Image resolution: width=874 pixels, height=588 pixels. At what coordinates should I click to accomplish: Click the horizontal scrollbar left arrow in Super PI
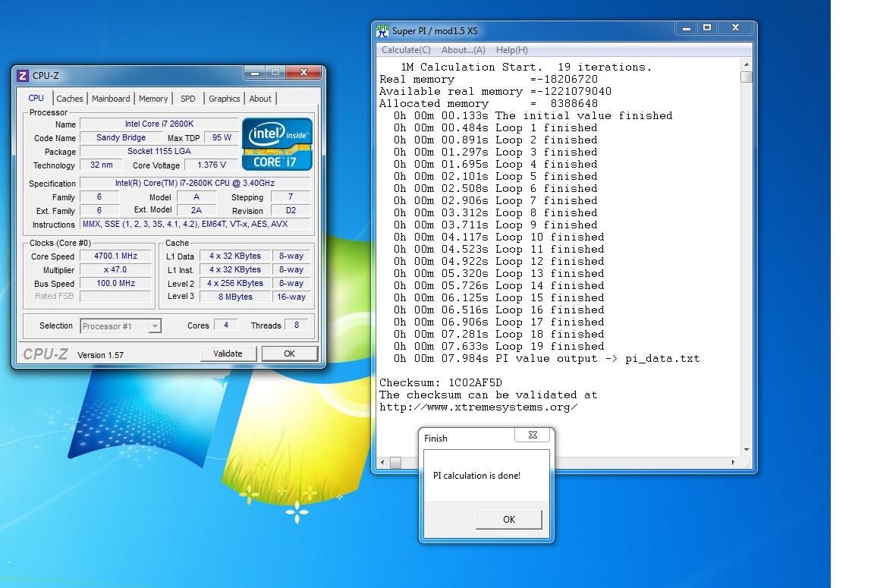[382, 463]
